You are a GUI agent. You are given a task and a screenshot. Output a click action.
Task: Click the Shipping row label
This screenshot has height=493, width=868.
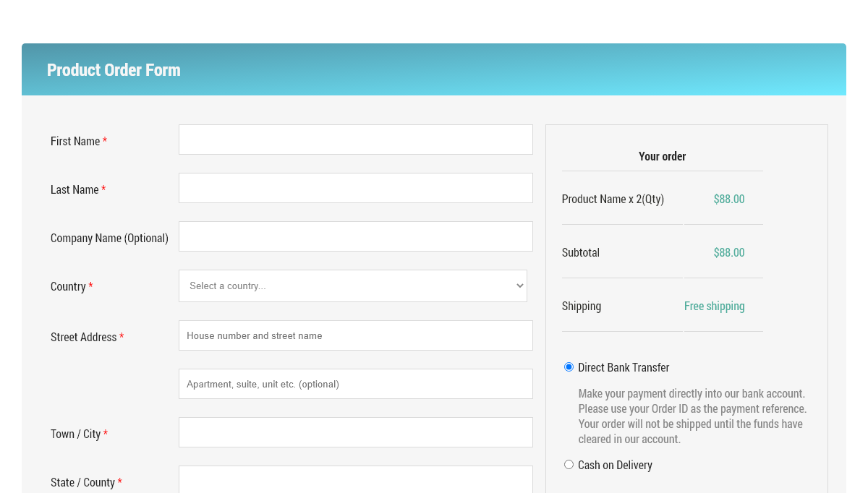(582, 306)
